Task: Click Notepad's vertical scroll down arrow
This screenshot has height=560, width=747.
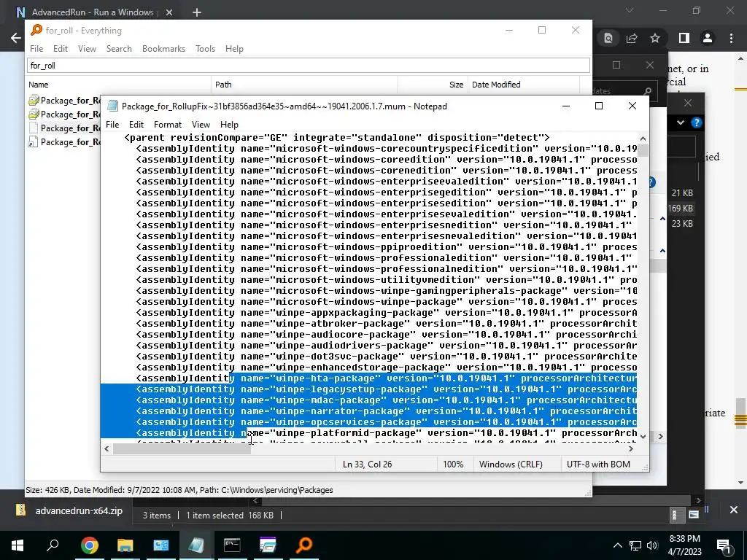Action: tap(643, 436)
